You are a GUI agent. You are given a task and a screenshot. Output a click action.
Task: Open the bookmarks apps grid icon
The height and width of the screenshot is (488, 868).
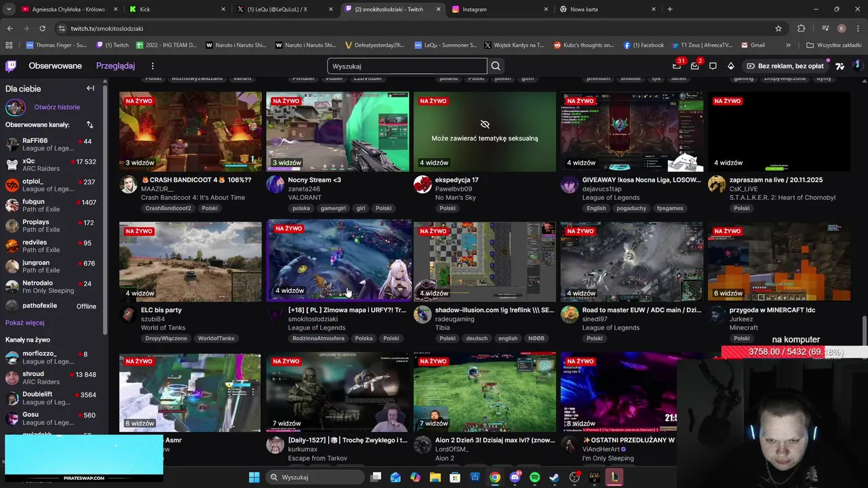[9, 45]
